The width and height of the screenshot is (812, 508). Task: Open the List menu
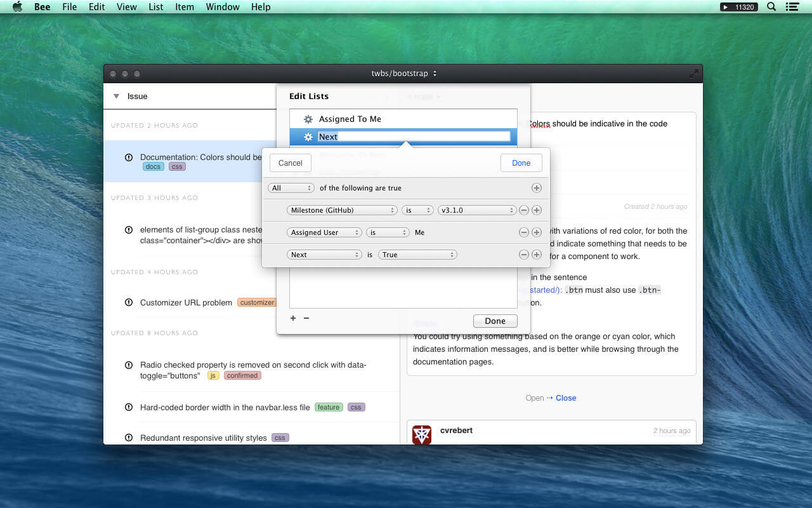(156, 7)
